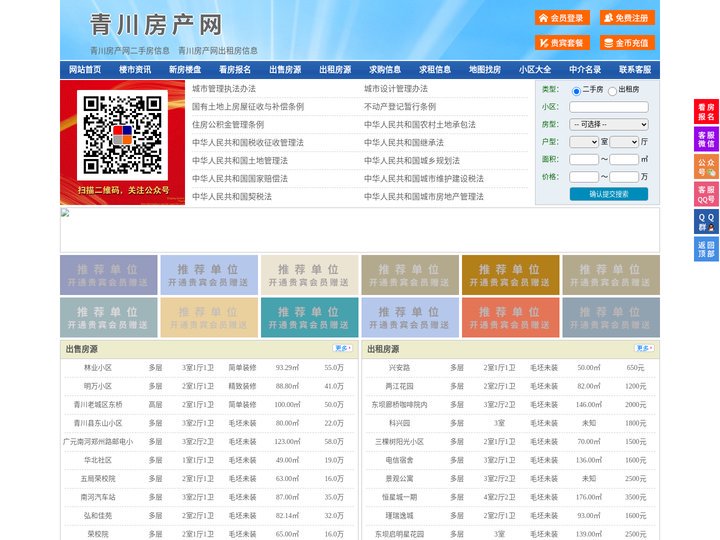720x540 pixels.
Task: Click the minimum 面积 input field
Action: click(x=584, y=159)
